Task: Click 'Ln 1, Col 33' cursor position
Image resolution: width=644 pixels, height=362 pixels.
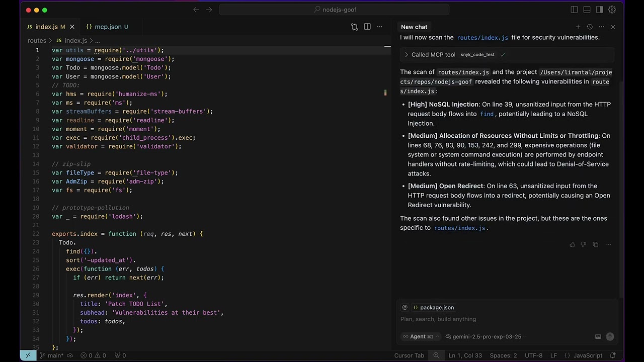Action: pyautogui.click(x=465, y=355)
